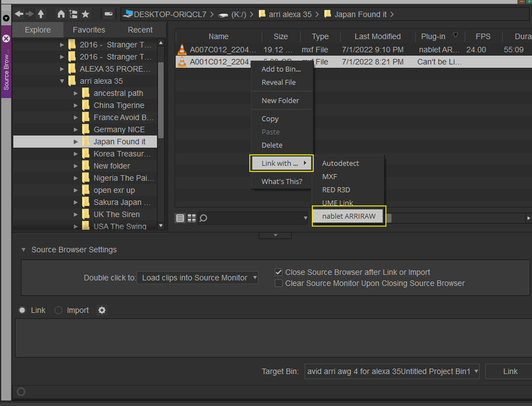Viewport: 532px width, 406px height.
Task: Open link settings gear icon
Action: click(x=102, y=310)
